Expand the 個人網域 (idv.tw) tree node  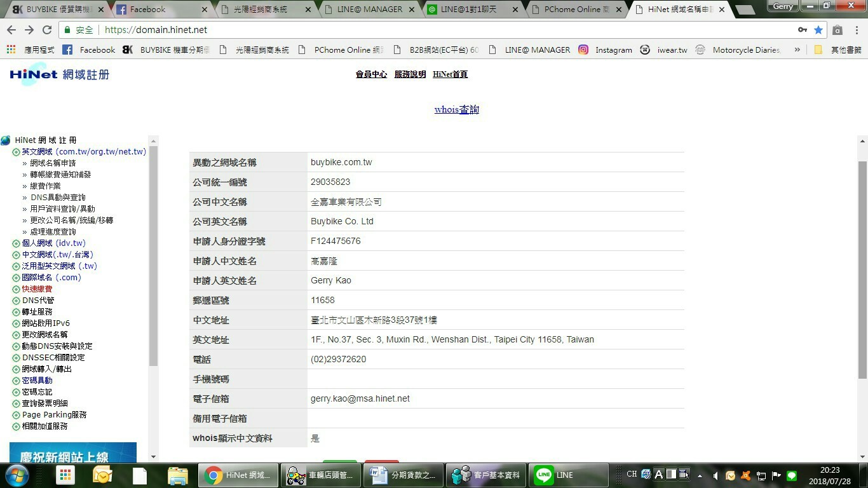pos(17,243)
